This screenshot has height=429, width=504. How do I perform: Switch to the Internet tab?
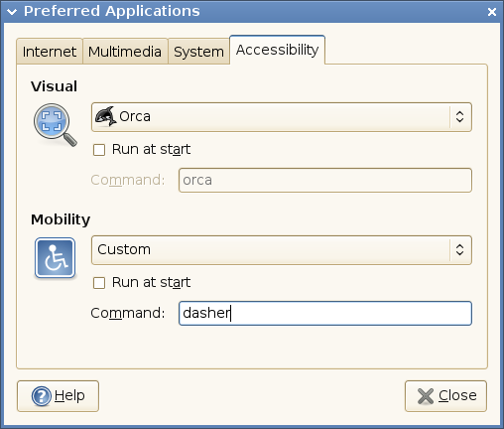(50, 52)
